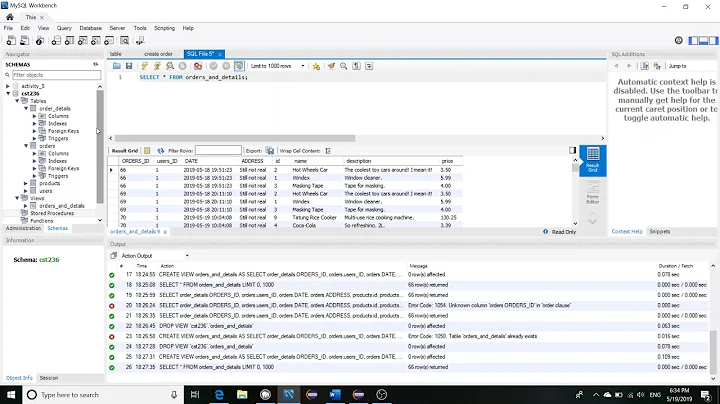Find magnifier icon in editor toolbar
The height and width of the screenshot is (404, 720).
point(343,66)
